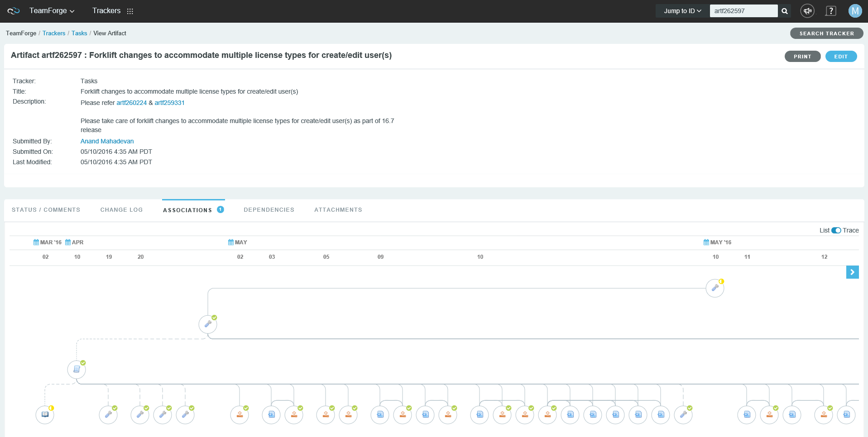The image size is (868, 437).
Task: Open help via the question mark icon
Action: [830, 11]
